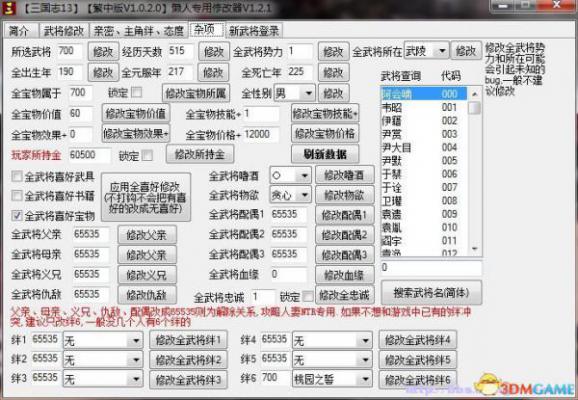Expand the 全性别 dropdown
The image size is (578, 400).
pos(309,93)
